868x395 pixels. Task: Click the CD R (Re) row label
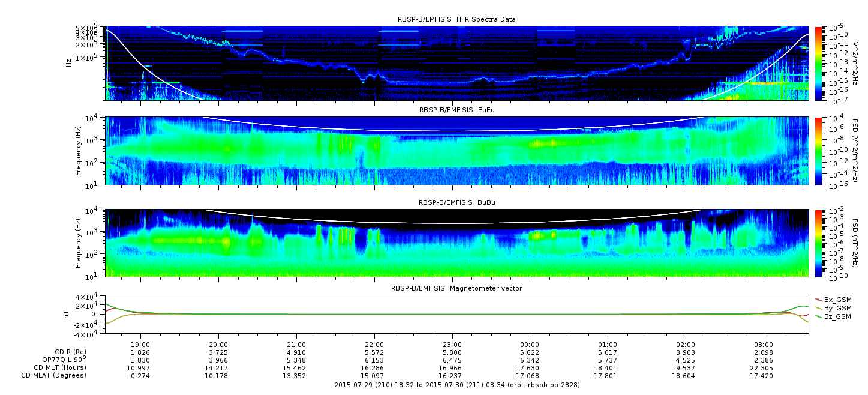pyautogui.click(x=66, y=352)
